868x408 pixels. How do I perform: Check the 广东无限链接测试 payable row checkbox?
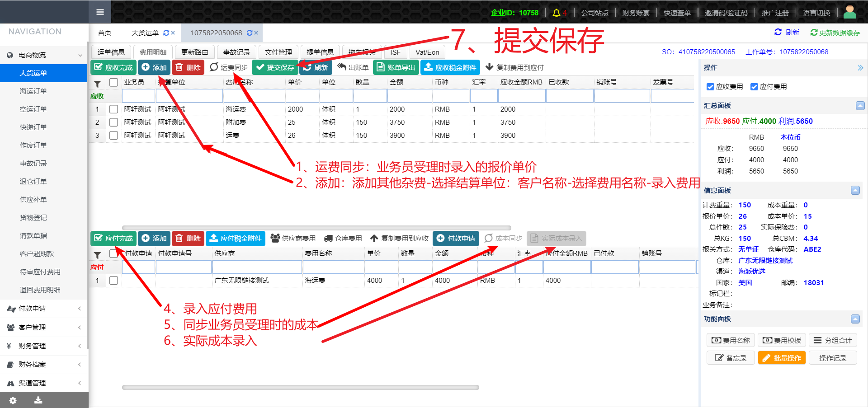[113, 280]
